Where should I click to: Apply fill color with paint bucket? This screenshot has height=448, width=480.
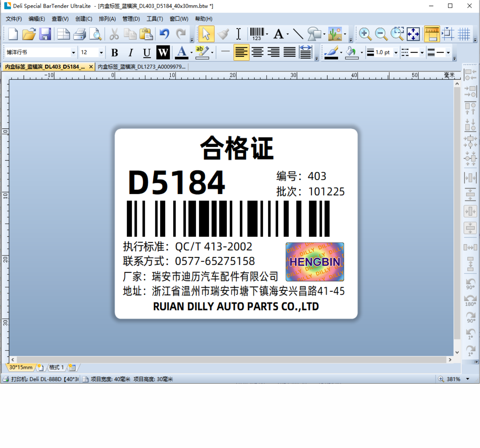click(351, 52)
